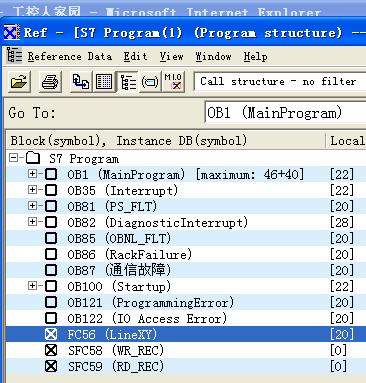Click the Local column header
The height and width of the screenshot is (383, 366).
346,141
